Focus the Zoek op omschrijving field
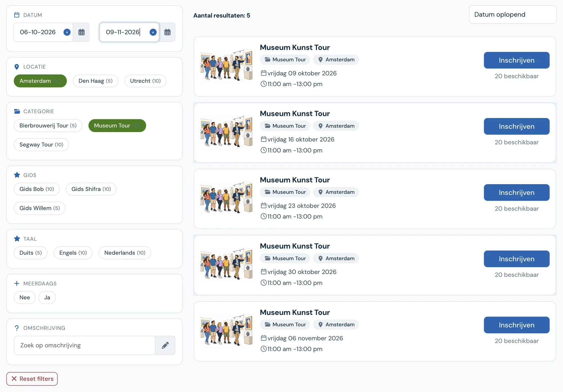The image size is (563, 392). click(84, 345)
